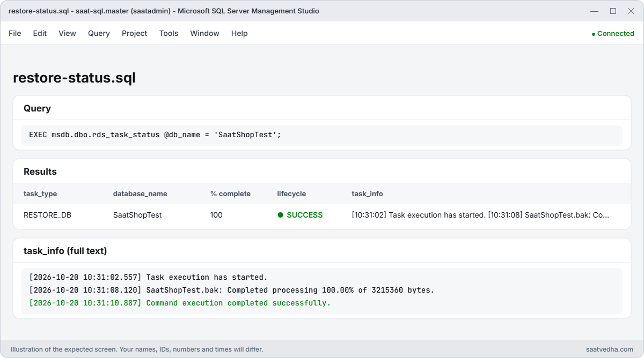The image size is (644, 358).
Task: Open the View menu
Action: coord(67,33)
